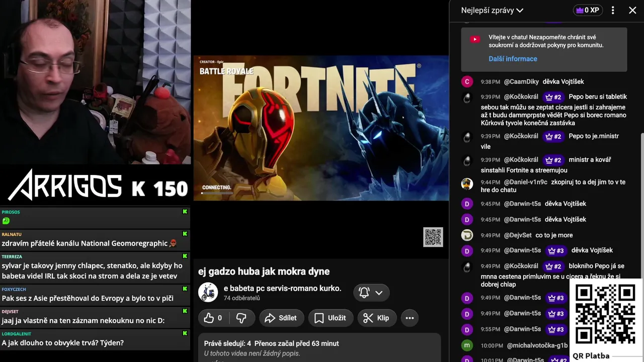The image size is (644, 362).
Task: Expand the video description box
Action: point(319,348)
